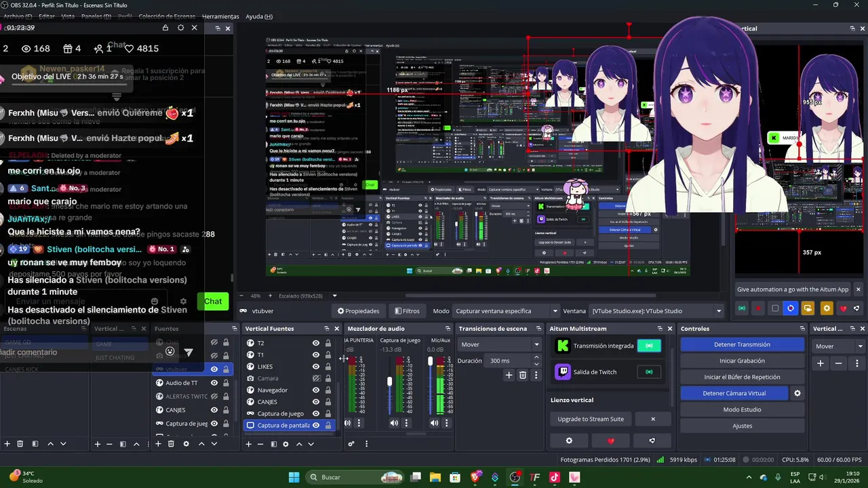This screenshot has height=488, width=868.
Task: Open Brave browser from taskbar
Action: point(475,477)
